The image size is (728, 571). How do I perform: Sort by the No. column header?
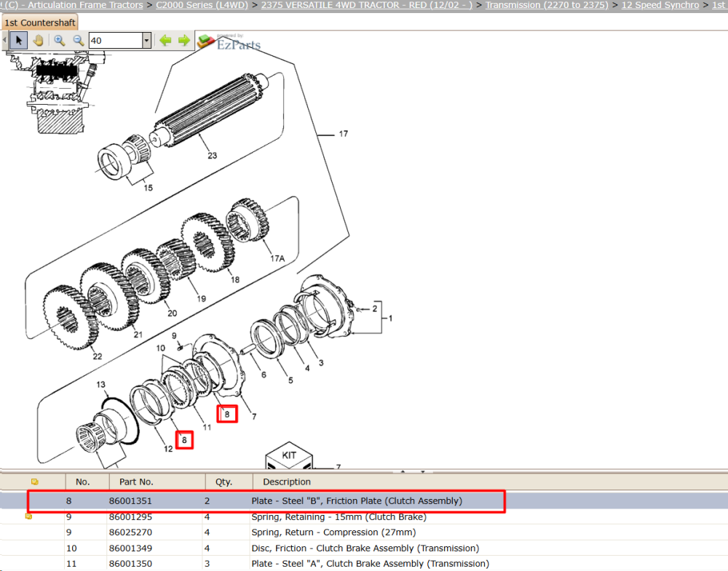(83, 482)
